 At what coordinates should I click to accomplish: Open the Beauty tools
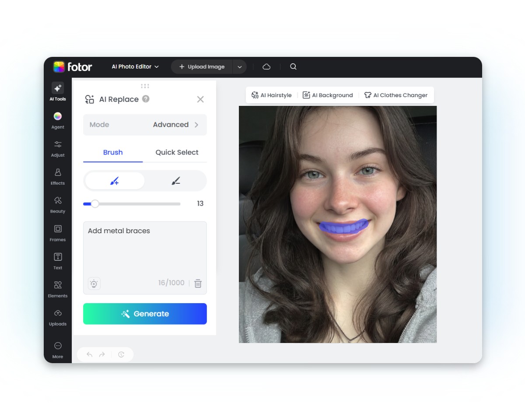58,204
